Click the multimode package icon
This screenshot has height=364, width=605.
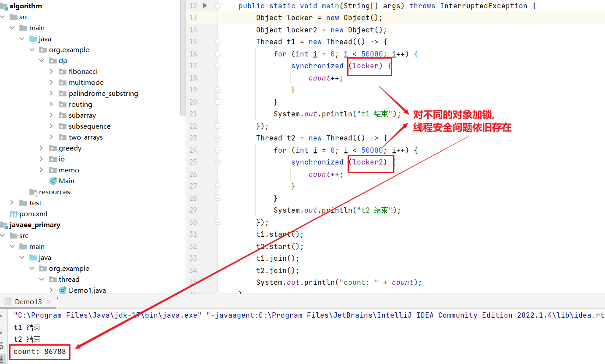click(x=63, y=82)
